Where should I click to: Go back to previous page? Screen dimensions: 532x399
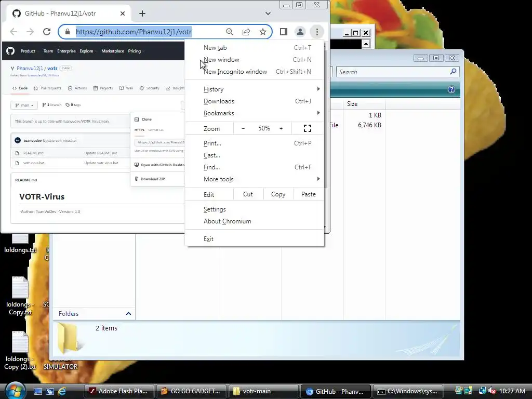[x=14, y=32]
